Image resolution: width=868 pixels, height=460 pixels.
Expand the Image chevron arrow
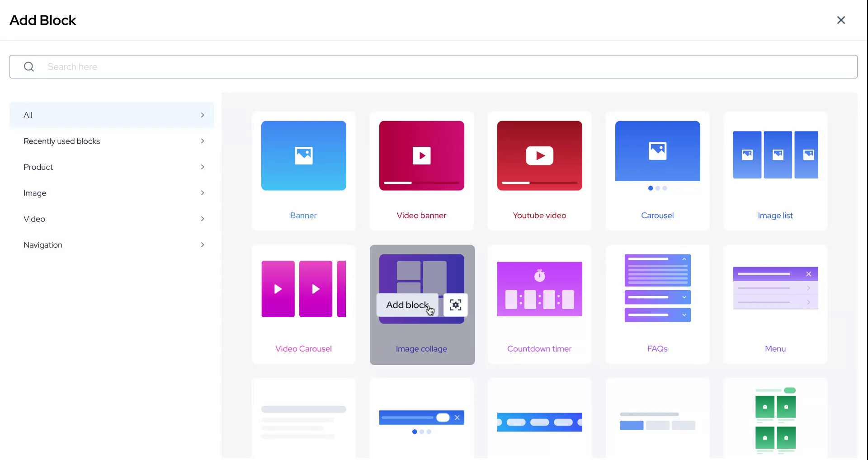pos(203,193)
